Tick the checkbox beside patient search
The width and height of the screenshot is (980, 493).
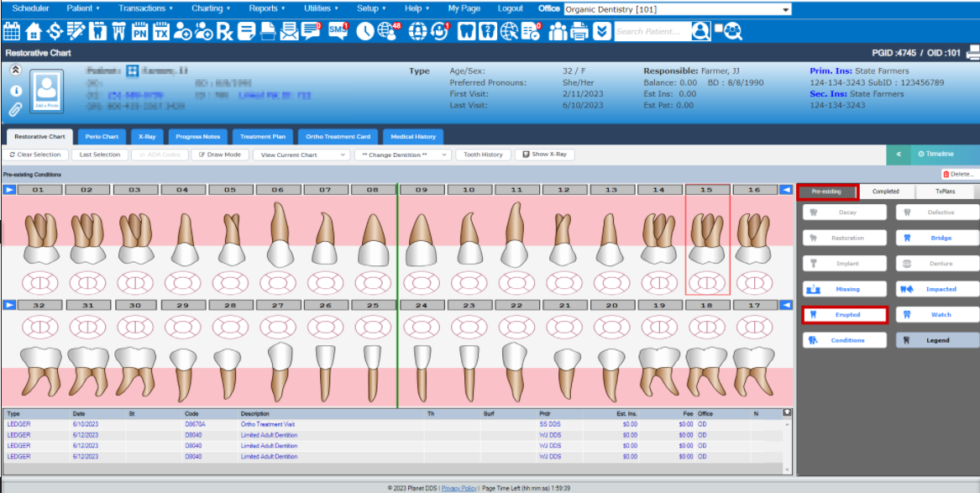click(x=719, y=29)
